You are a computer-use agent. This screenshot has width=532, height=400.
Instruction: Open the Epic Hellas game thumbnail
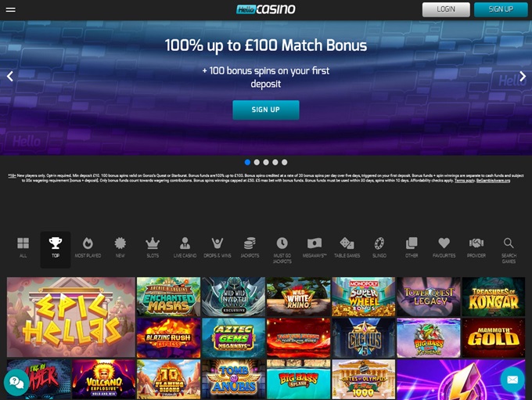[x=71, y=317]
